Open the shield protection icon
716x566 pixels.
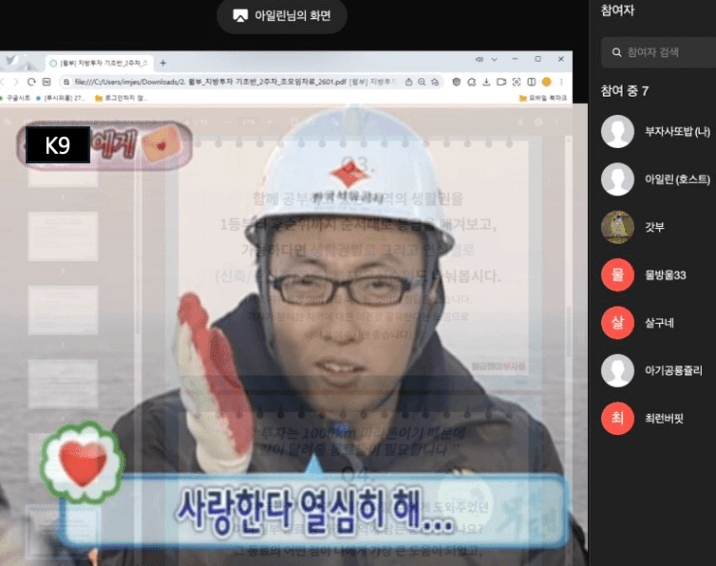point(456,82)
